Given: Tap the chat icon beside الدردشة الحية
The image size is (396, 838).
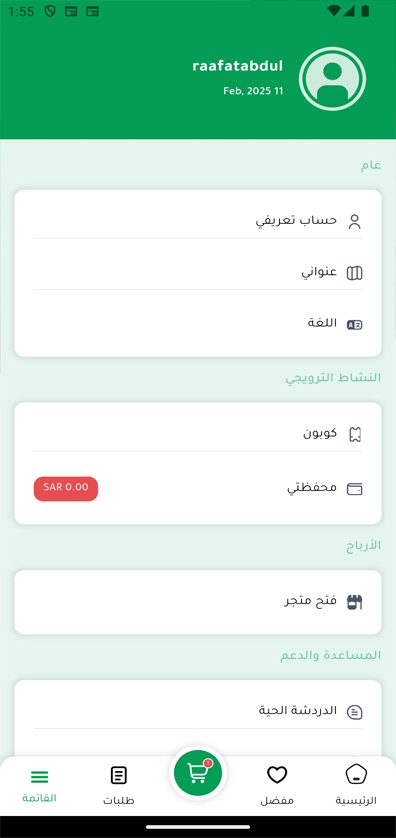Looking at the screenshot, I should click(x=355, y=711).
